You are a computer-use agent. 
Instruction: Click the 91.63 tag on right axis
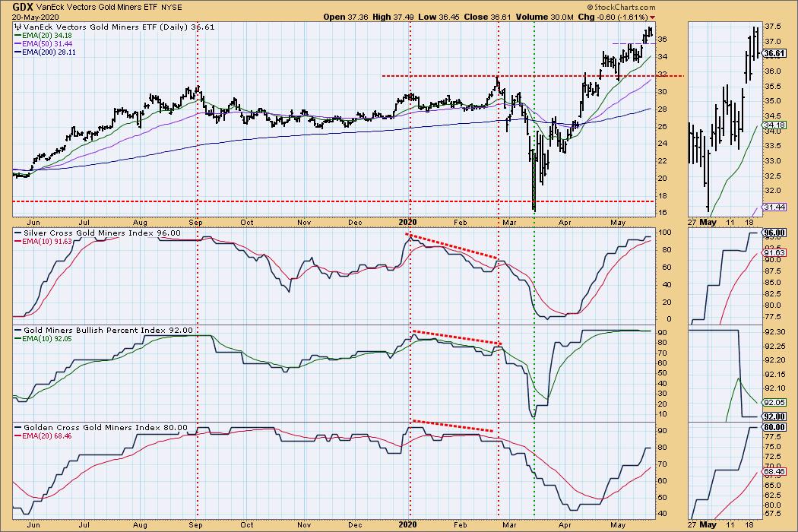point(774,252)
